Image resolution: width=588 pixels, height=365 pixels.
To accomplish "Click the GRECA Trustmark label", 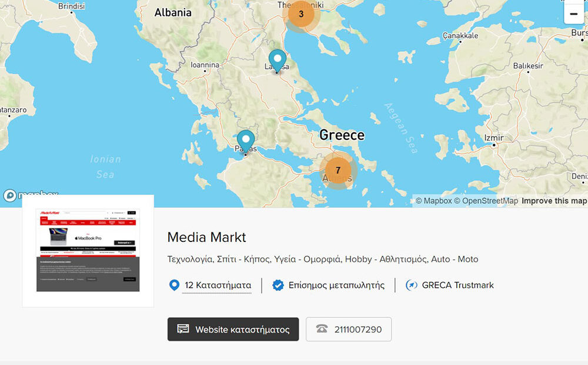I will pyautogui.click(x=457, y=286).
